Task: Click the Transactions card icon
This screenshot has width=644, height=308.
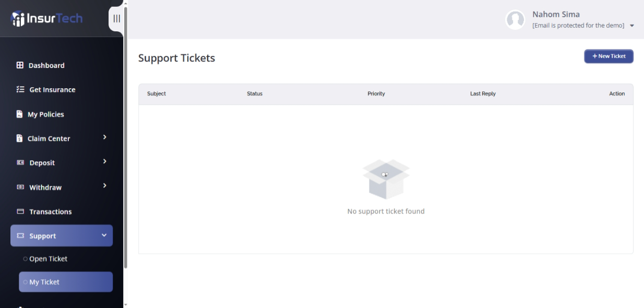Action: click(x=20, y=211)
